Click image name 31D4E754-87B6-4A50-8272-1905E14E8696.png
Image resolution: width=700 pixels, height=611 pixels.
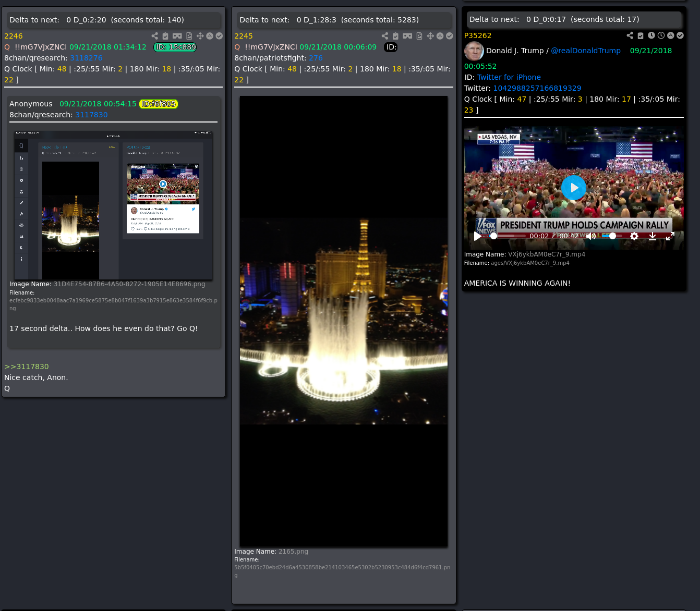[129, 284]
